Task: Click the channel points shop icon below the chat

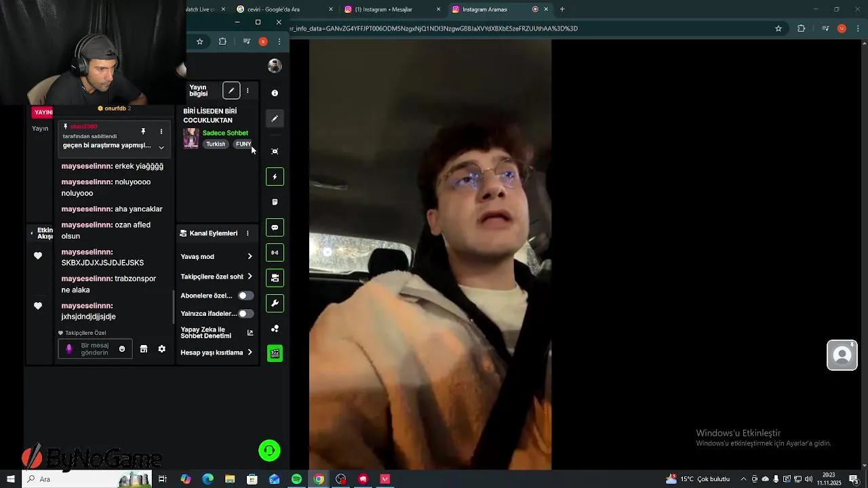Action: [144, 349]
